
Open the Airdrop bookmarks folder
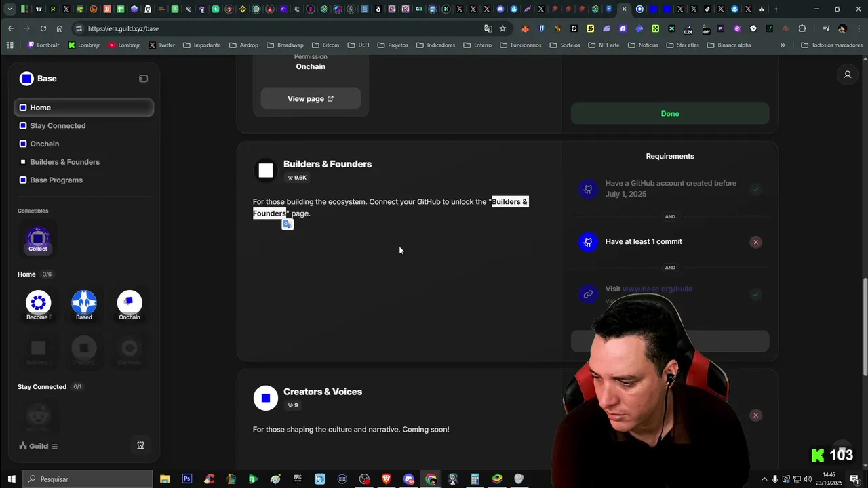pos(243,45)
